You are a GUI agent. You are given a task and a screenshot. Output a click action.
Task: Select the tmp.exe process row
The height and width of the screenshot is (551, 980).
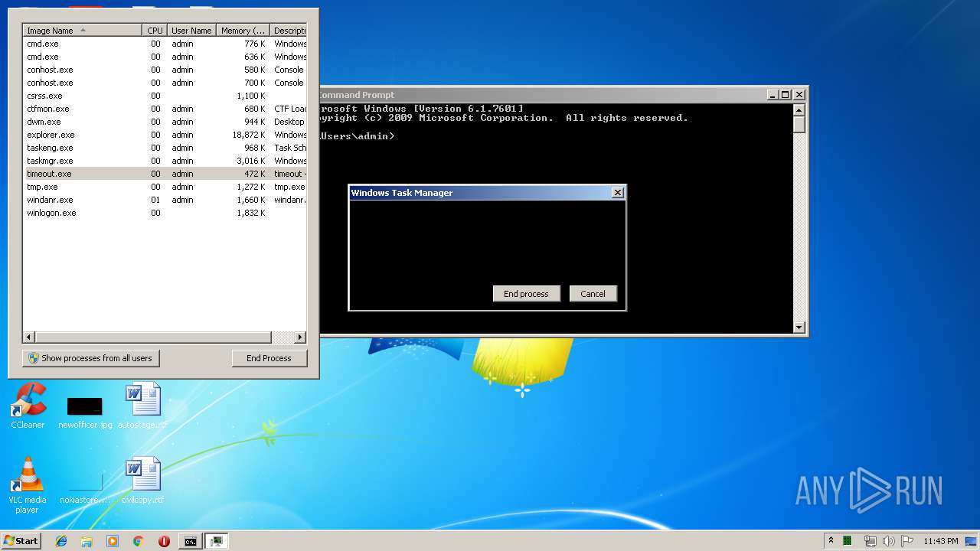click(x=165, y=187)
